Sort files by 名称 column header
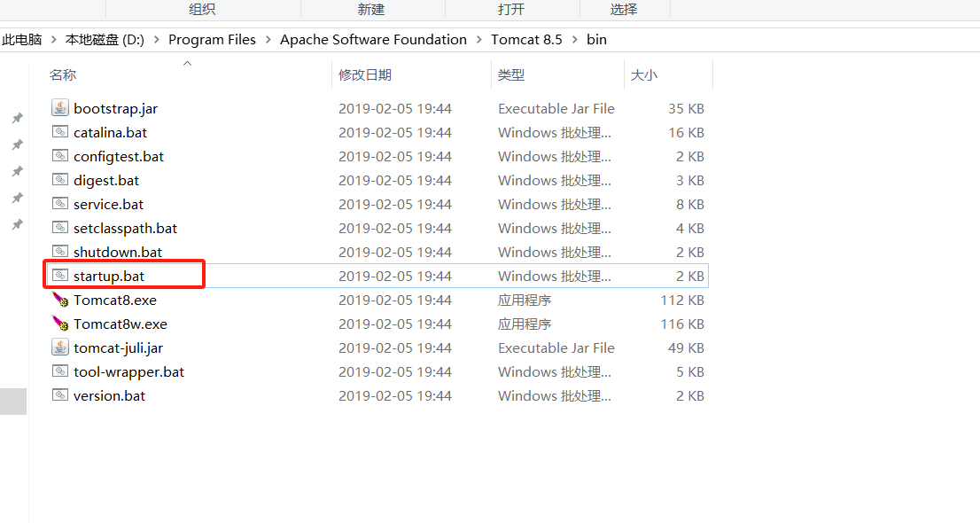The image size is (980, 523). pyautogui.click(x=62, y=75)
